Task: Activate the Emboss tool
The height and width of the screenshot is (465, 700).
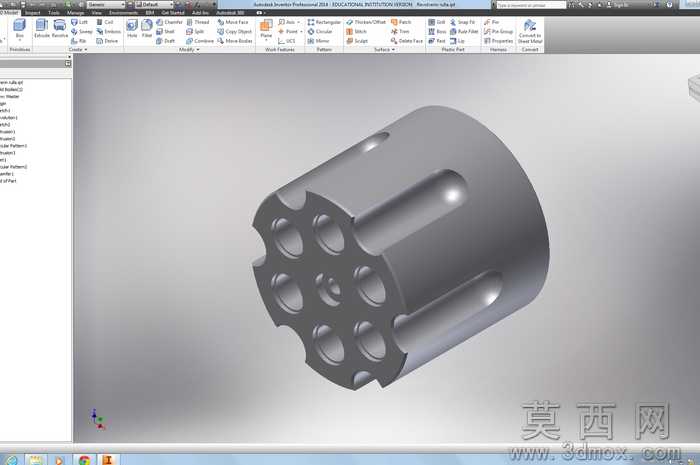Action: (108, 32)
